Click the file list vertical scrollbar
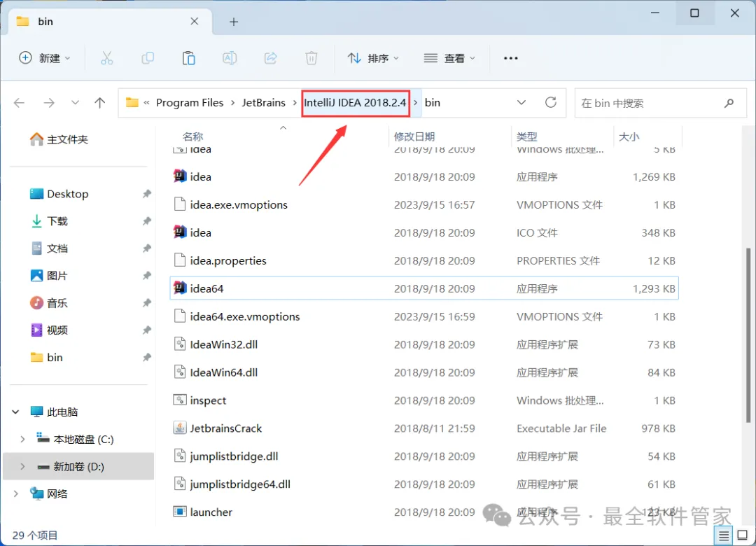Screen dimensions: 756x546 click(748, 335)
